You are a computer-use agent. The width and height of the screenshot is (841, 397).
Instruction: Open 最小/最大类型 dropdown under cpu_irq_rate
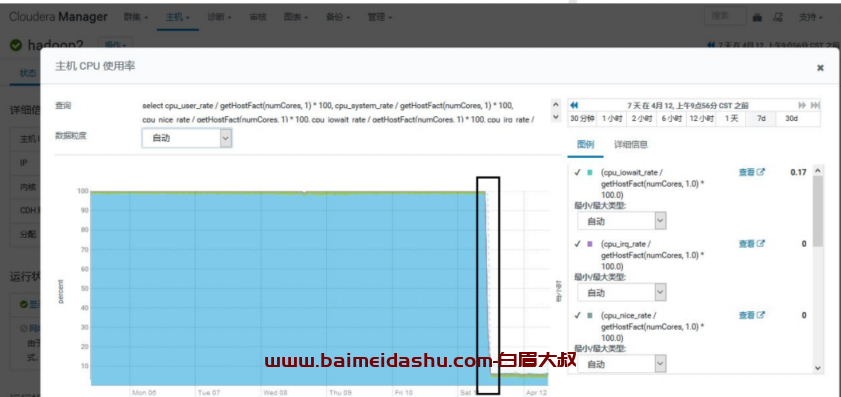coord(622,293)
